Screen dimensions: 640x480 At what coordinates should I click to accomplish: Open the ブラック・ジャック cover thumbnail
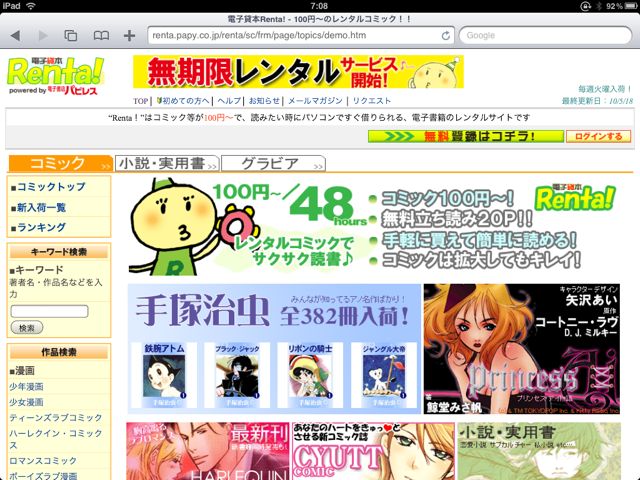click(237, 376)
